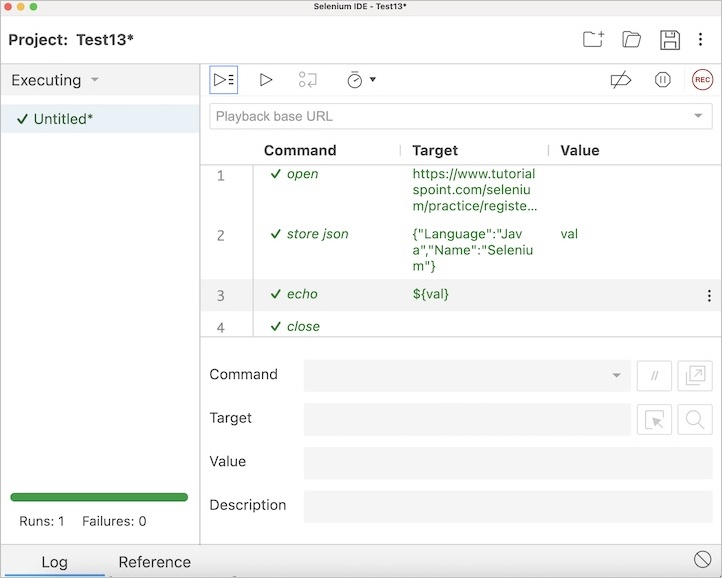Image resolution: width=722 pixels, height=578 pixels.
Task: Open the project three-dot menu
Action: 701,40
